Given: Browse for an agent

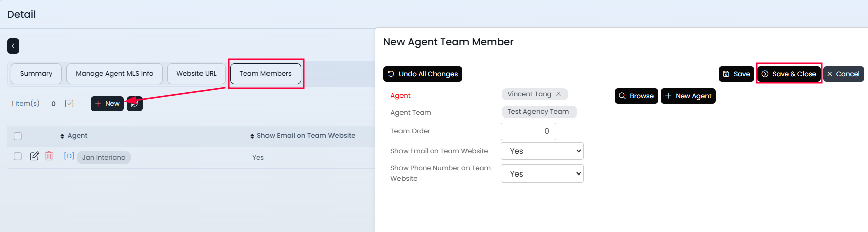Looking at the screenshot, I should click(636, 96).
